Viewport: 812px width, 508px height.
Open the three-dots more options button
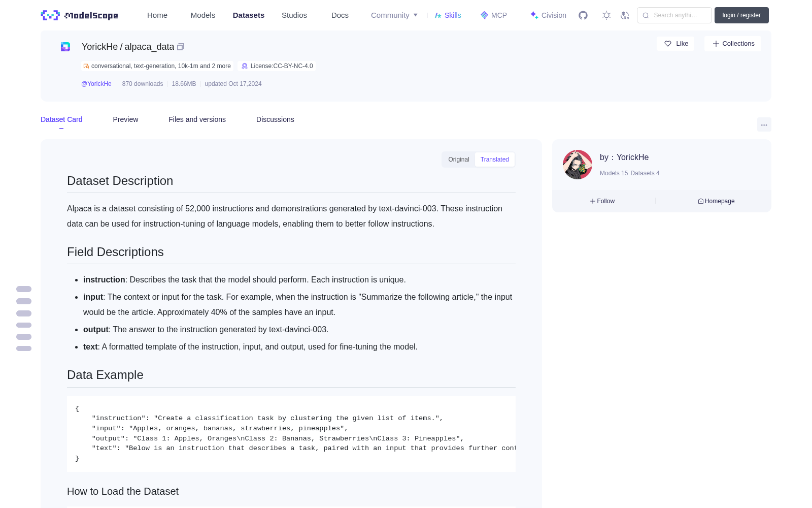point(764,124)
